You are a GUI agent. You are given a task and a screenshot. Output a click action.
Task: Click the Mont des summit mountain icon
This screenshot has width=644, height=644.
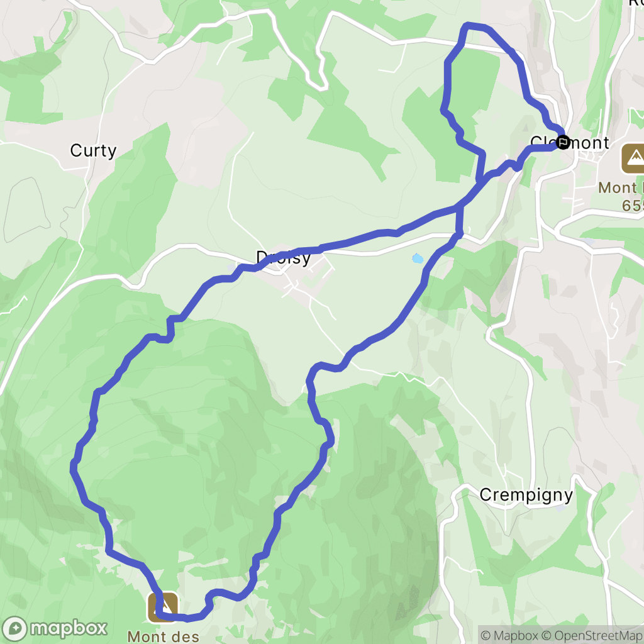click(163, 607)
